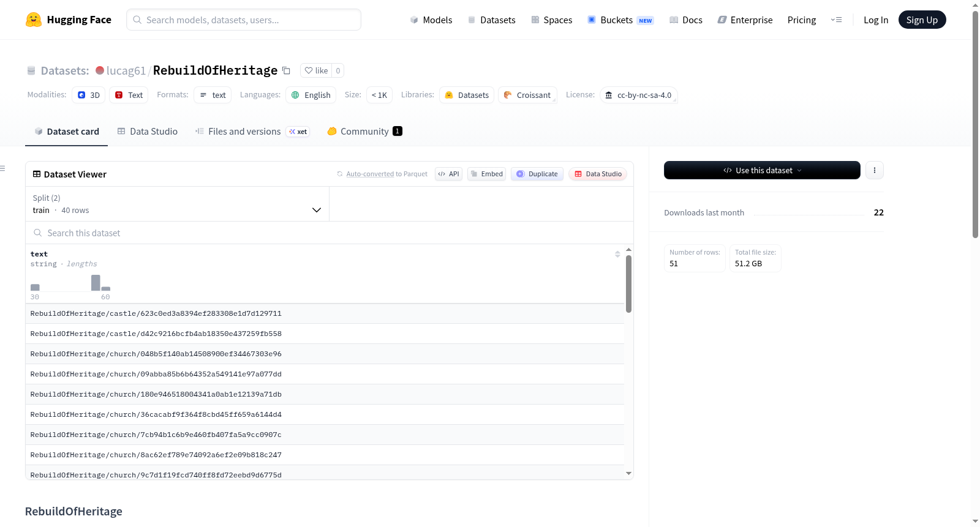980x527 pixels.
Task: Switch to the Dataset card tab
Action: pyautogui.click(x=67, y=132)
